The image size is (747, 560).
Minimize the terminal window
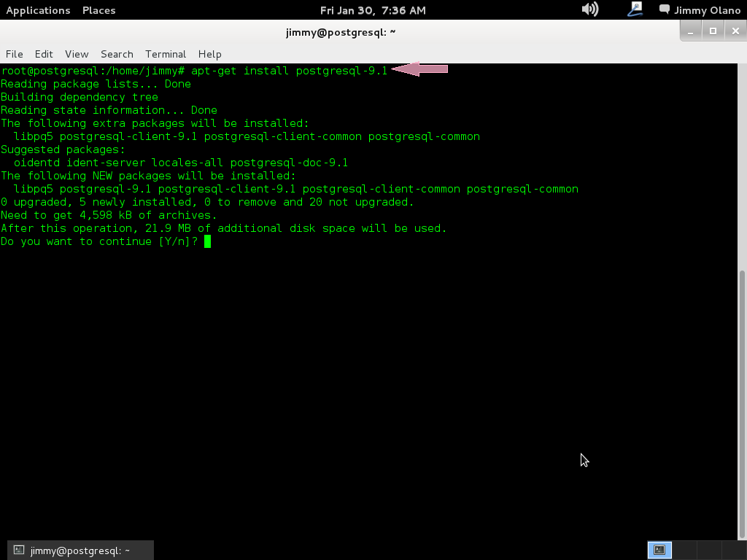691,31
